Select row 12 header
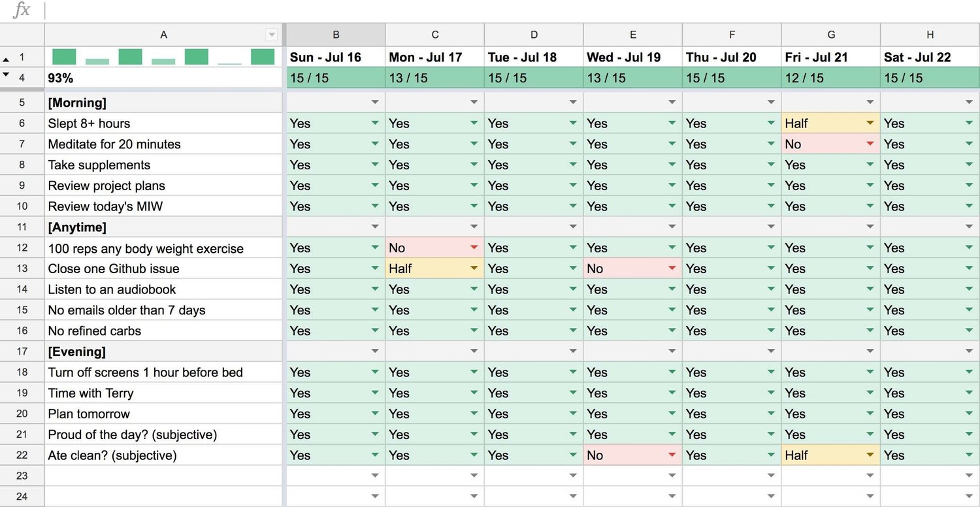 coord(22,248)
